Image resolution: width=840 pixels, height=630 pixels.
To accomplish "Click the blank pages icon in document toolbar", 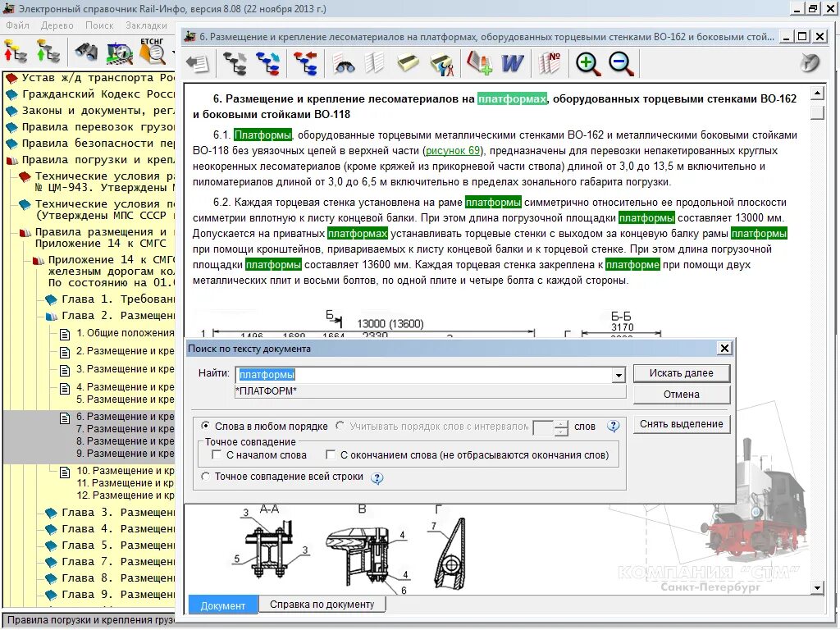I will (x=374, y=64).
